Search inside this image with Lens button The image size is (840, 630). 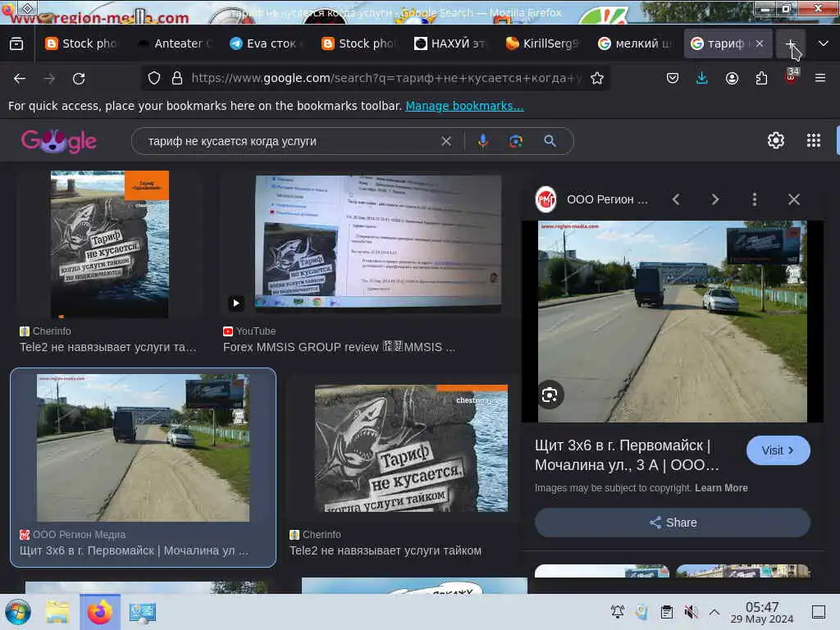(x=550, y=395)
